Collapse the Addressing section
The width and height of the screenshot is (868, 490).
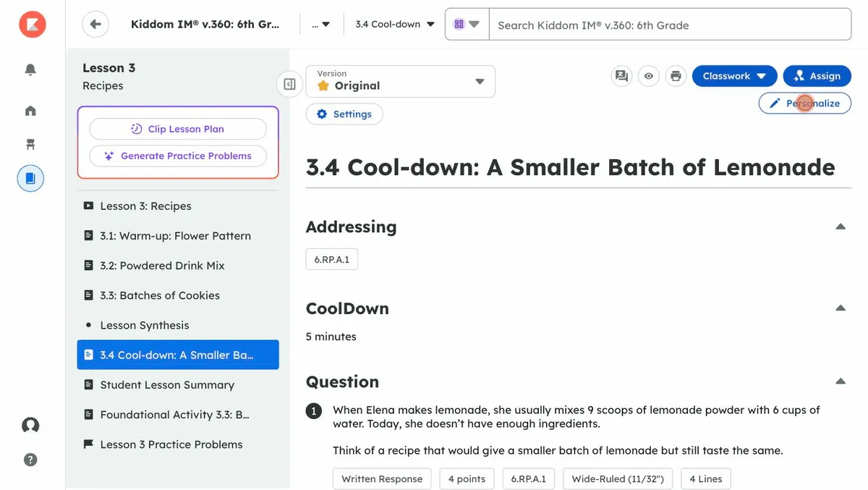tap(841, 227)
